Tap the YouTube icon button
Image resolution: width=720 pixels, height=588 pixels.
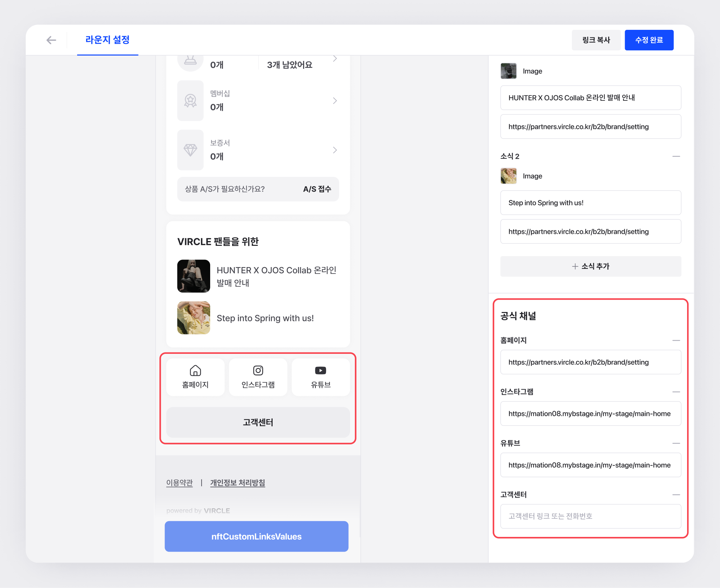pos(320,371)
